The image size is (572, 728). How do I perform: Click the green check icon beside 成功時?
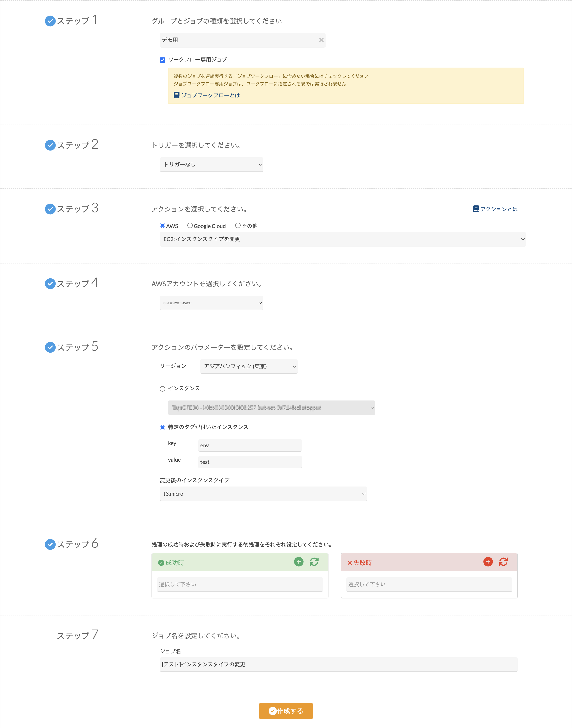tap(161, 563)
